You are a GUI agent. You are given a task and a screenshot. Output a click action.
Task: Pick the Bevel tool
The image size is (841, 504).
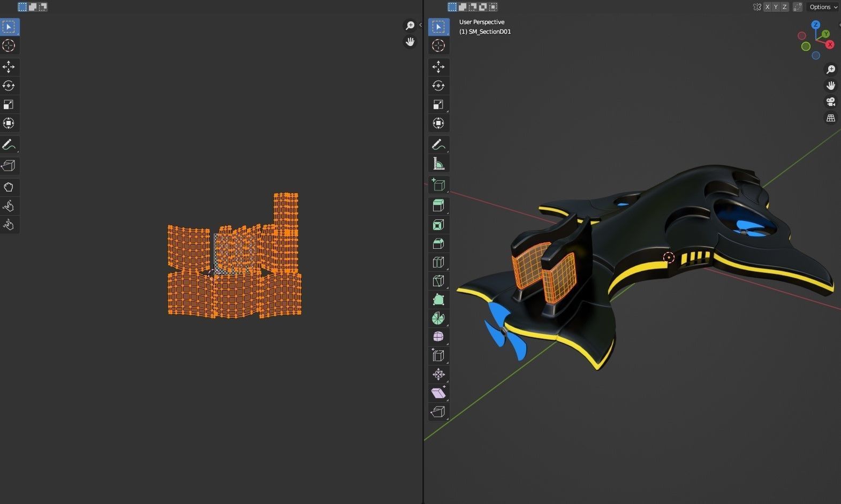point(438,243)
